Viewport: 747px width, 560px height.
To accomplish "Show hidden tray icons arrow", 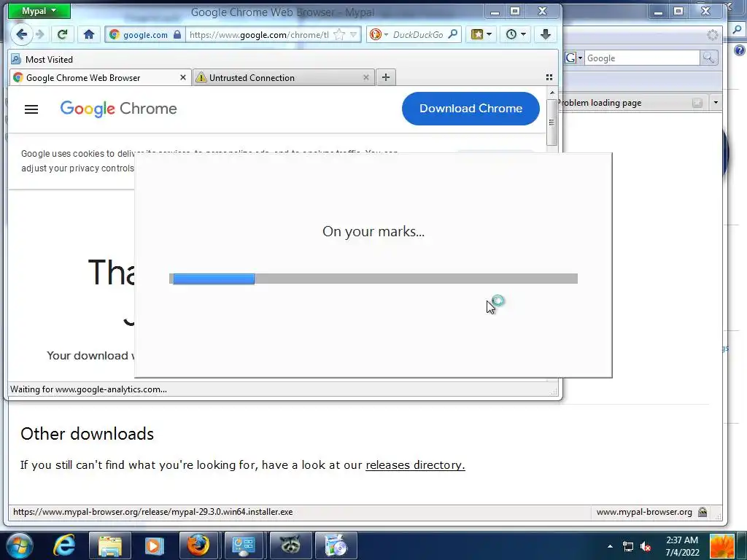I will [610, 546].
